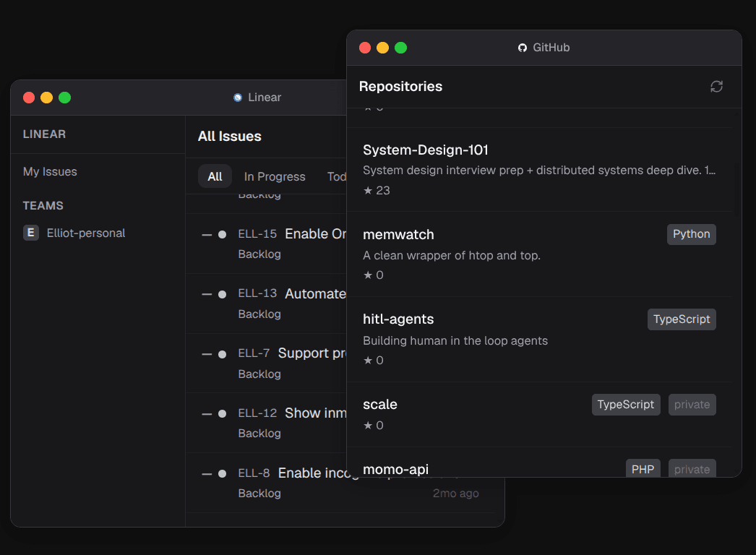Click the private badge on scale
Screen dimensions: 756x555
pos(692,405)
